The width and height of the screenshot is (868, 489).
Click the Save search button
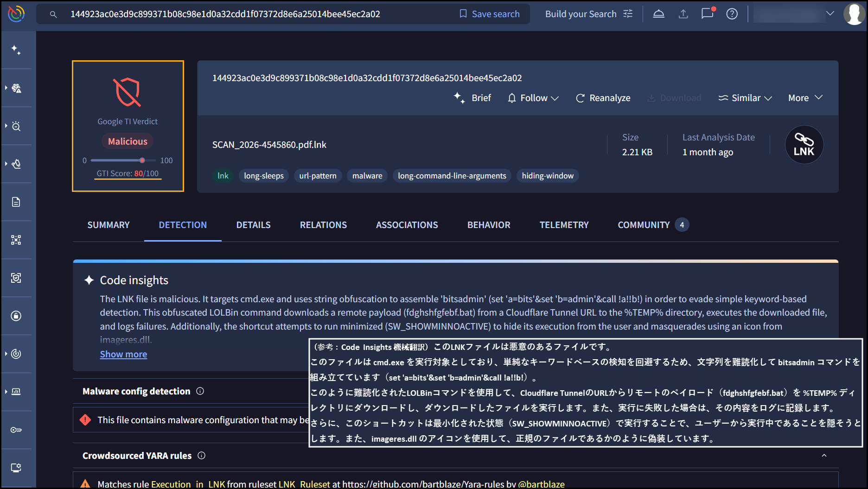coord(490,14)
